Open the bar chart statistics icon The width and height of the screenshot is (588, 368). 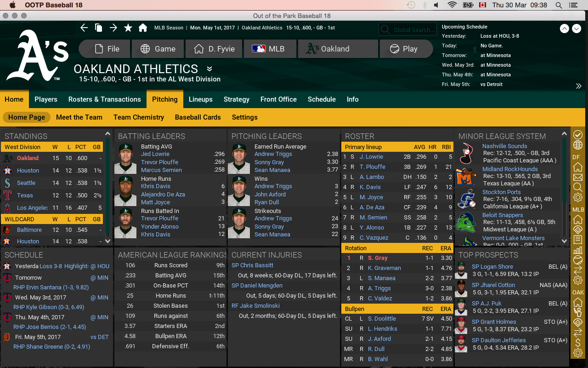(578, 250)
